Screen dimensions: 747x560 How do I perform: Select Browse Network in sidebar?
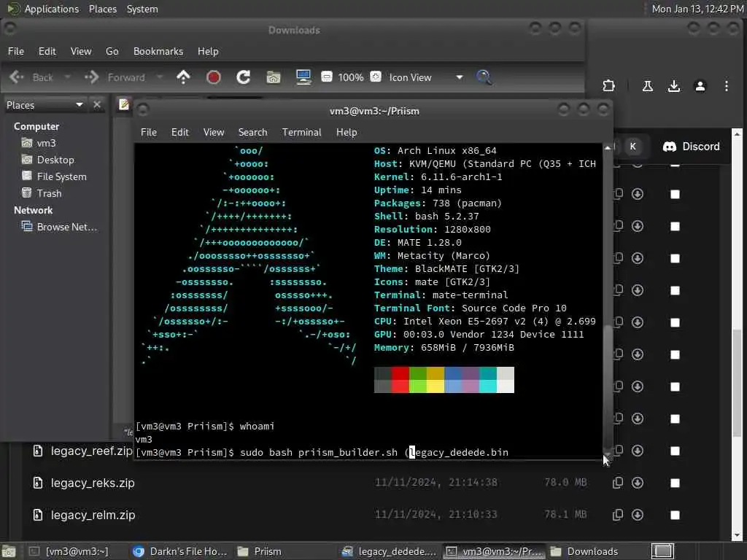coord(60,227)
